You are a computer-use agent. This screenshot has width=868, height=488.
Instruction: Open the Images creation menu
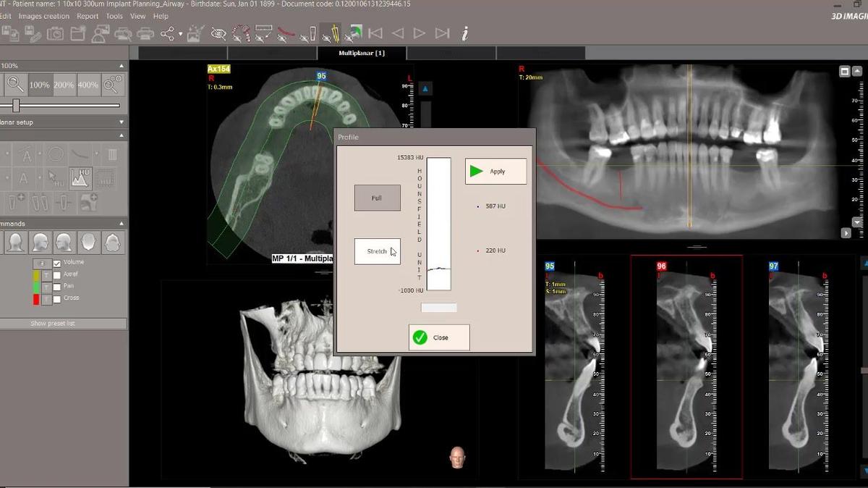[44, 16]
